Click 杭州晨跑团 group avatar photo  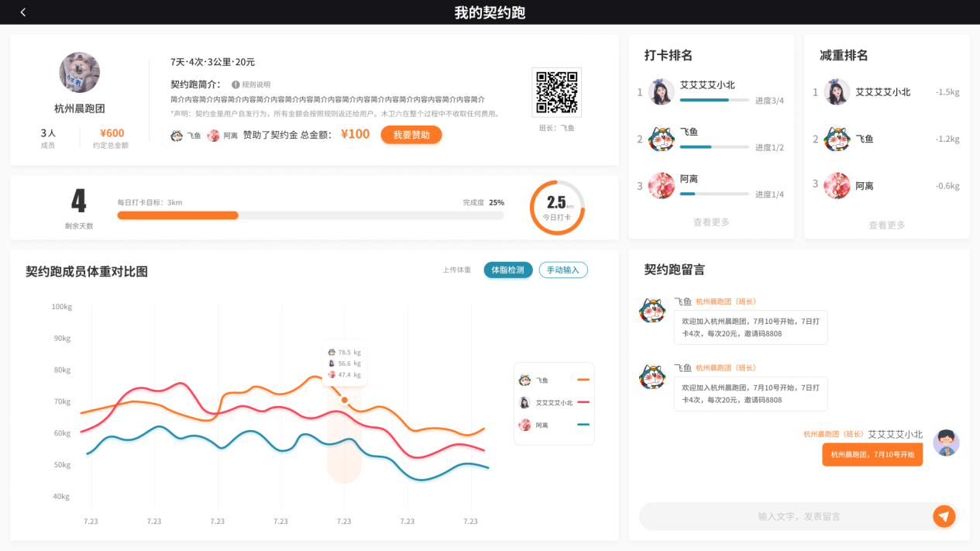pos(79,73)
